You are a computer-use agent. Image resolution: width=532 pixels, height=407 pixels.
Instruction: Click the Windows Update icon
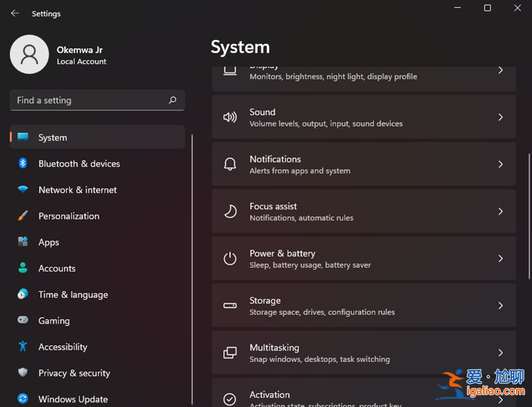pos(22,399)
